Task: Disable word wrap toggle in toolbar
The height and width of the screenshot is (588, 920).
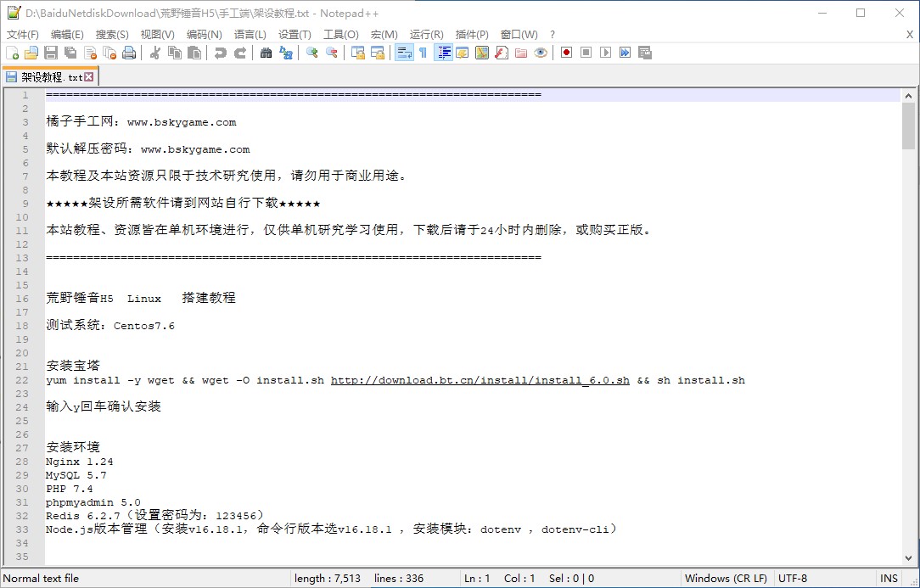Action: point(404,53)
